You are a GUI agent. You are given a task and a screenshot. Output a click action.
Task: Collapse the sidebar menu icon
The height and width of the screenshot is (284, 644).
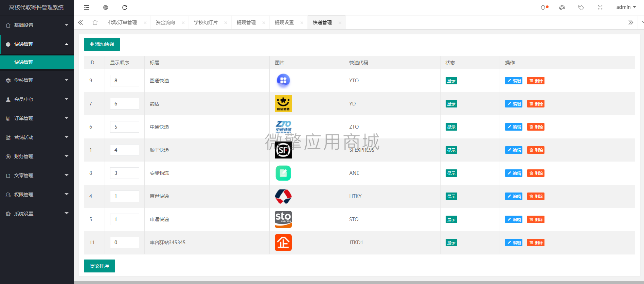[87, 7]
